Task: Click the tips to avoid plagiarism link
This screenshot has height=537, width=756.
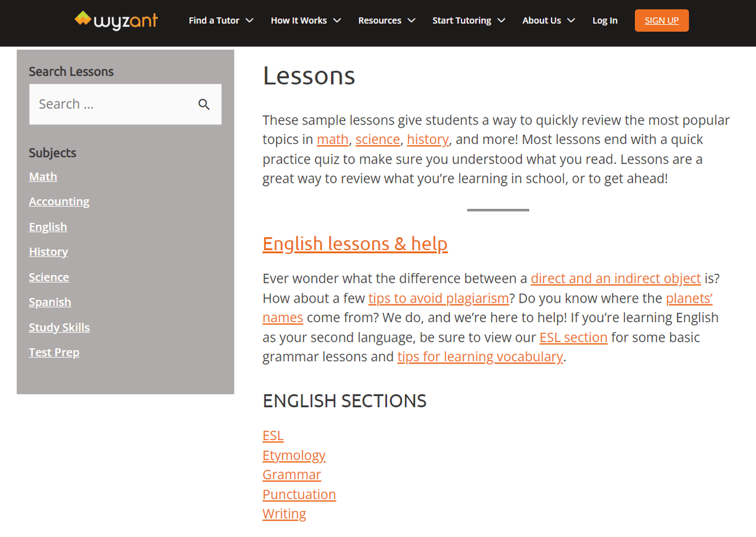Action: pyautogui.click(x=439, y=298)
